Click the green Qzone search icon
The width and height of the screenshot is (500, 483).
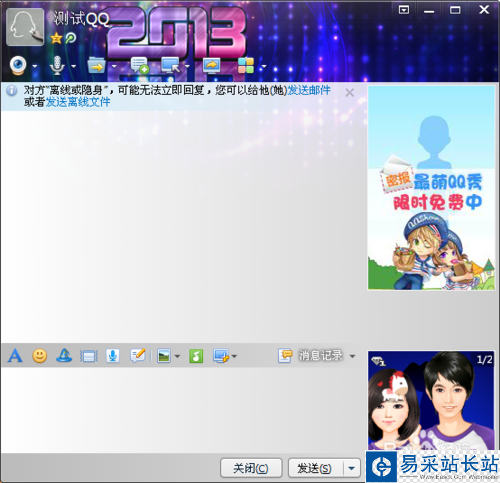[71, 38]
